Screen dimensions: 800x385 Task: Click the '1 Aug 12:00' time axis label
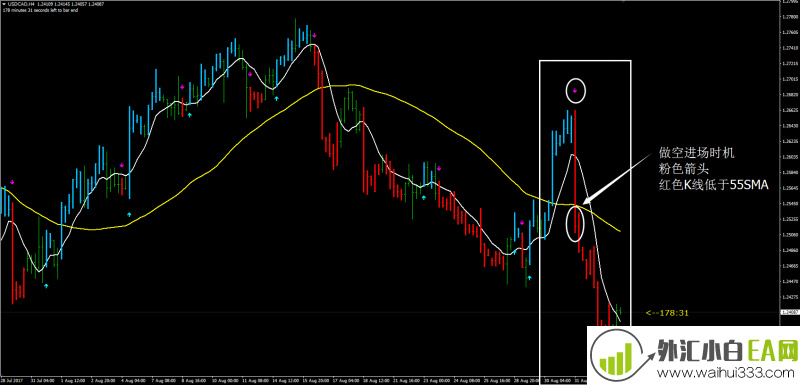click(73, 380)
